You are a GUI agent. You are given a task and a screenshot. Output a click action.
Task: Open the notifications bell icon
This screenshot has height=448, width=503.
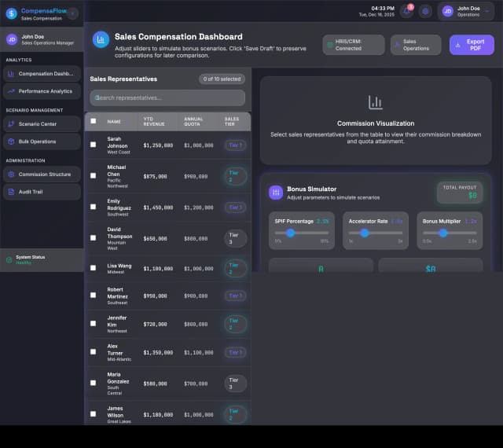coord(406,11)
